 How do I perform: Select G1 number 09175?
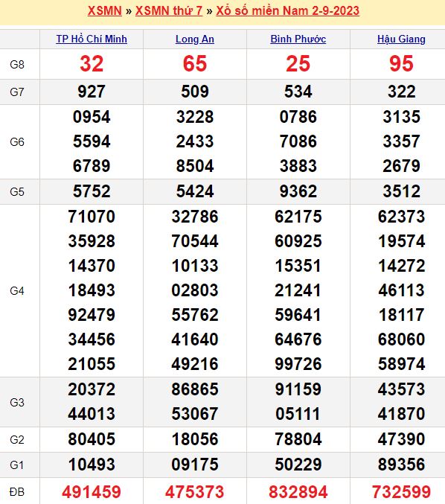[x=195, y=465]
